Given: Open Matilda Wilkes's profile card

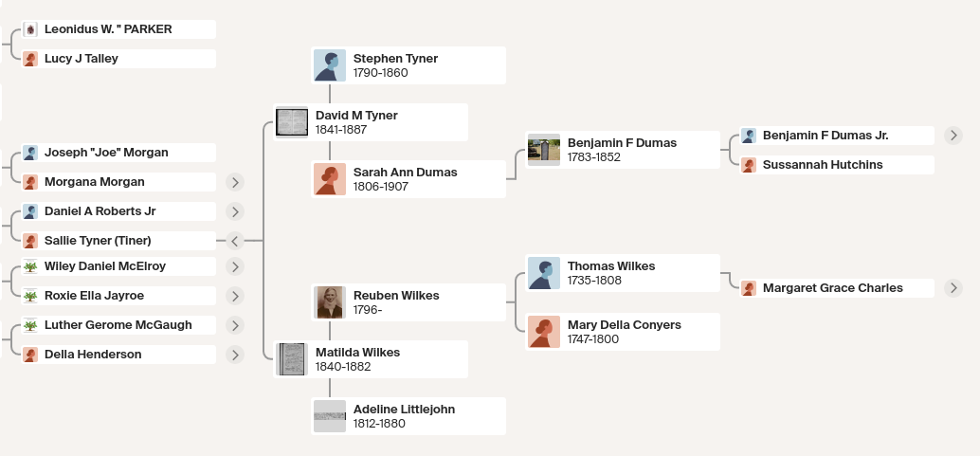Looking at the screenshot, I should click(x=371, y=359).
